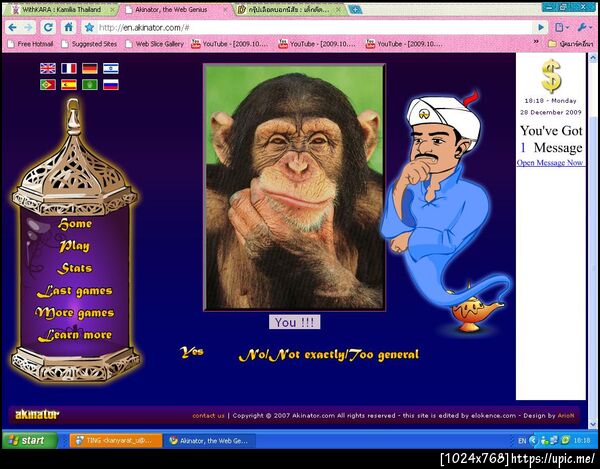Click the contact us footer link
Image resolution: width=600 pixels, height=469 pixels.
pyautogui.click(x=209, y=416)
